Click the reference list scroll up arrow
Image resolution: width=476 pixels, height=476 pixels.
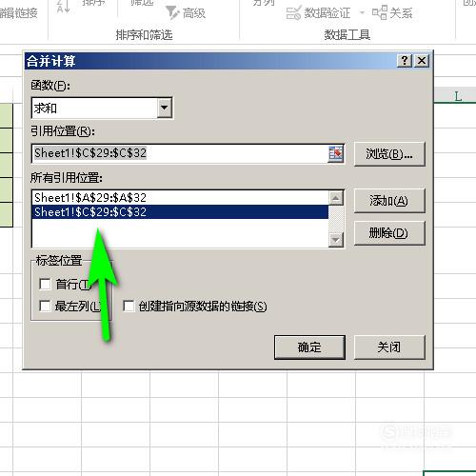point(336,198)
